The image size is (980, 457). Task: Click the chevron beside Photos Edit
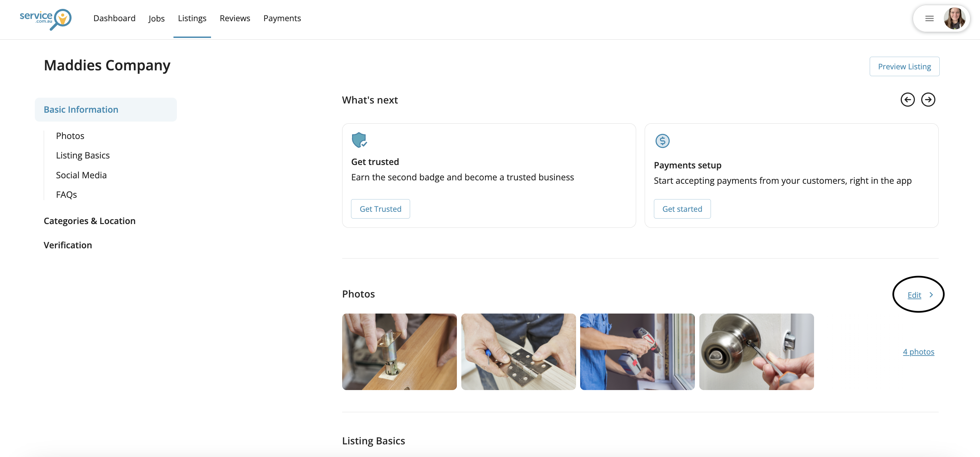click(931, 295)
